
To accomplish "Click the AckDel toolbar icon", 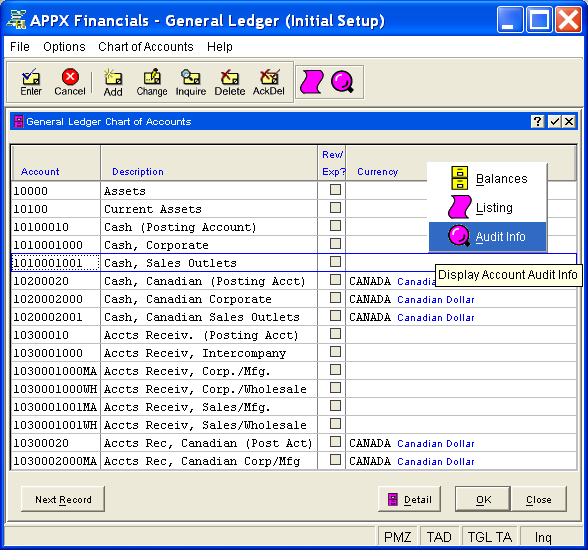I will point(268,82).
